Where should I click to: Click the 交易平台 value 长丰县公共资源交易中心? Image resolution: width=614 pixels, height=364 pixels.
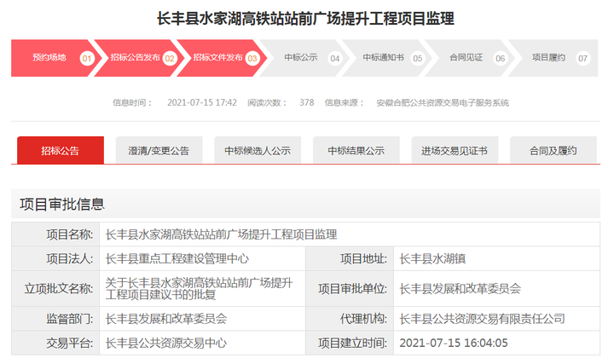coord(166,343)
